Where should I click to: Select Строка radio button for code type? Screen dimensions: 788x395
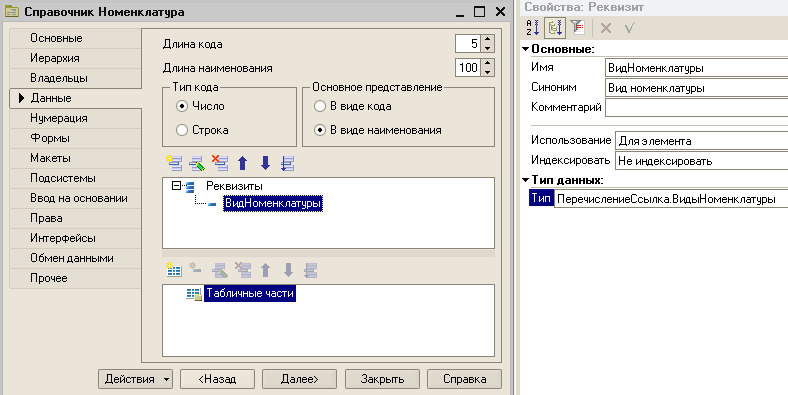click(x=181, y=130)
